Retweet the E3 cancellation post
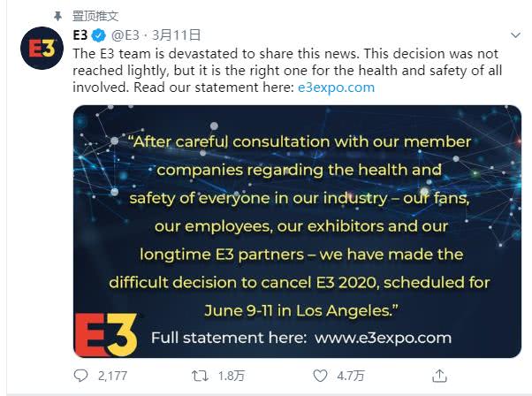 click(201, 376)
